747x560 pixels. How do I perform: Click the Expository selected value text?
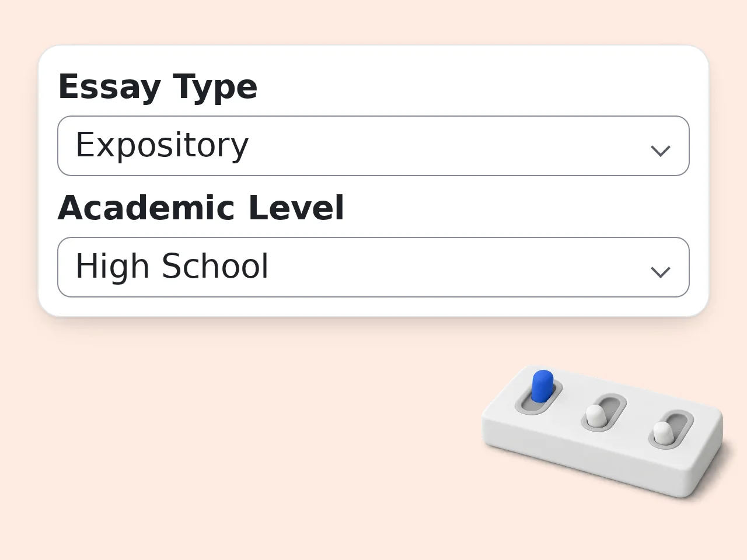(x=162, y=146)
